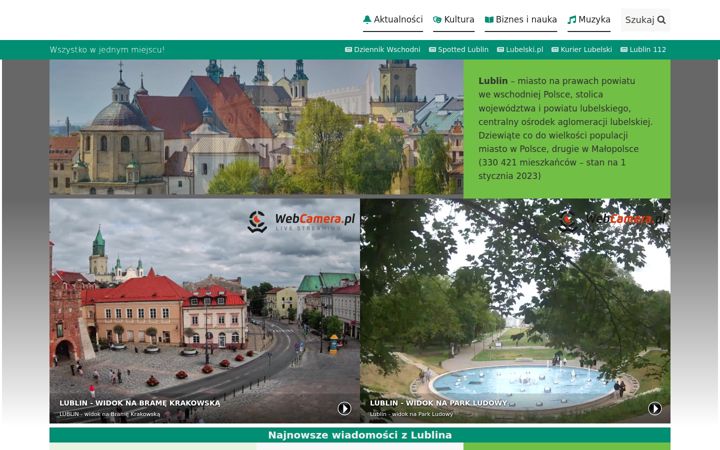
Task: Open the Lublin old town panorama image
Action: click(x=256, y=127)
